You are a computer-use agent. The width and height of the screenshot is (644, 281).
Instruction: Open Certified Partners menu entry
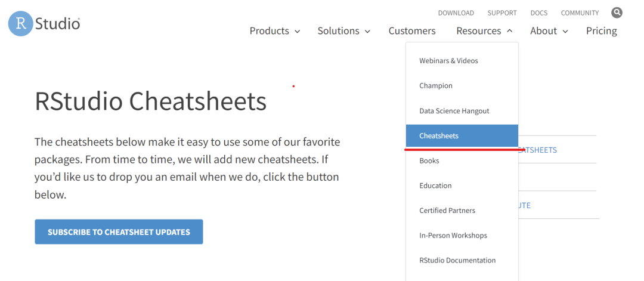(447, 211)
